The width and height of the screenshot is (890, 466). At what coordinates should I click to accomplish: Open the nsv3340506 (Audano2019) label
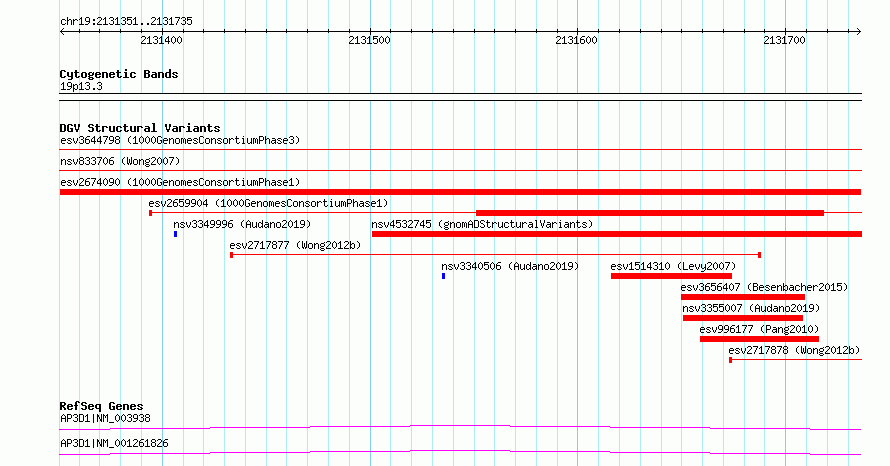tap(510, 266)
